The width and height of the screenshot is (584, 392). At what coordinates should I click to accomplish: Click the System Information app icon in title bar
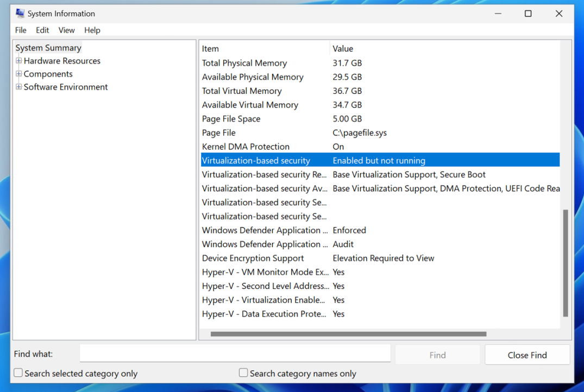pos(20,14)
